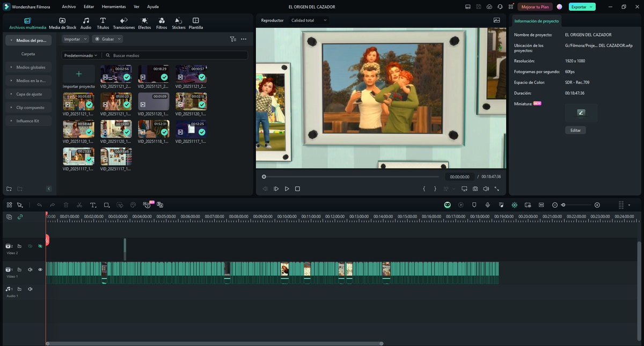Mute the Video 1 track
Image resolution: width=644 pixels, height=346 pixels.
pos(30,269)
